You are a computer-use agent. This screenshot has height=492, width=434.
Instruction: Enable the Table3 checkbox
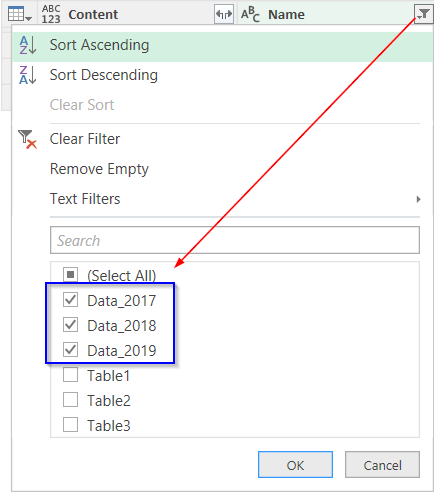(x=70, y=425)
